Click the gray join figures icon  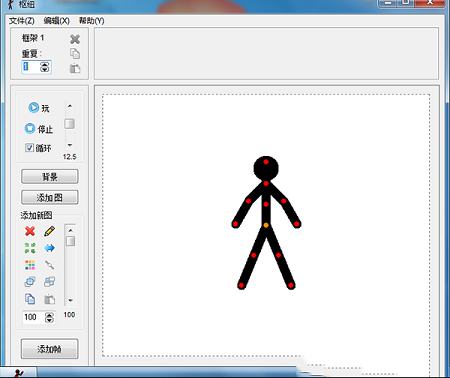pos(49,265)
